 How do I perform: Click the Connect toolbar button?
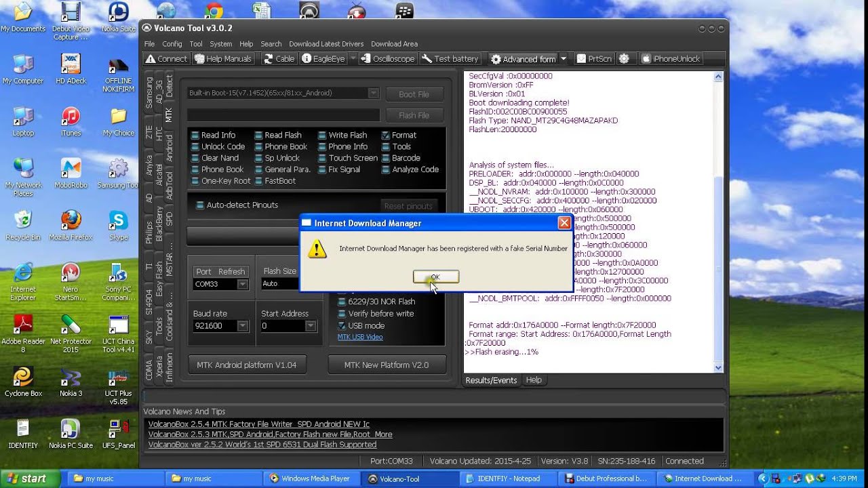[x=166, y=59]
